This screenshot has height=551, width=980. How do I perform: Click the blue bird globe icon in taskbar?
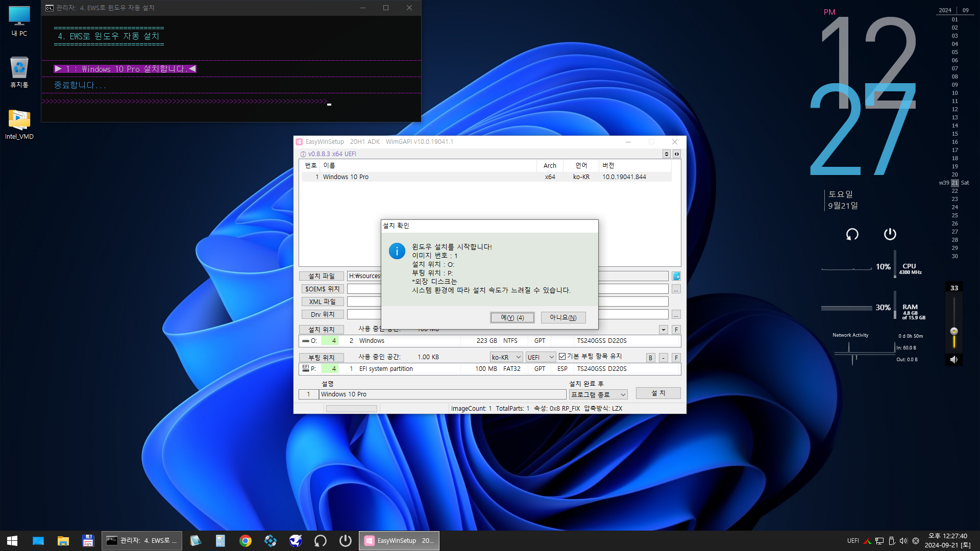click(x=296, y=541)
